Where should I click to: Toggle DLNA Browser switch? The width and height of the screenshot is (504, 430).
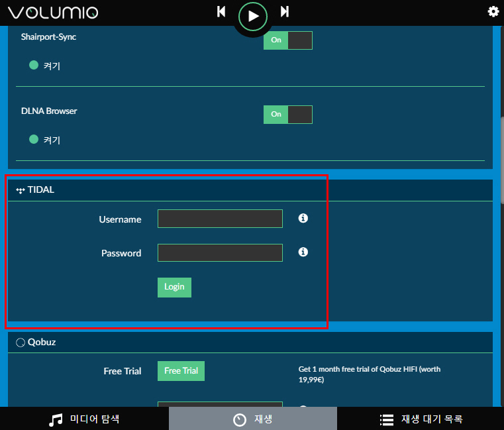[288, 115]
